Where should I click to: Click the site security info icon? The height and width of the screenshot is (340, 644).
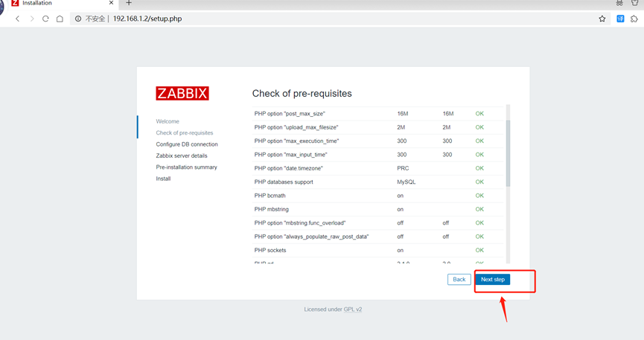coord(78,19)
